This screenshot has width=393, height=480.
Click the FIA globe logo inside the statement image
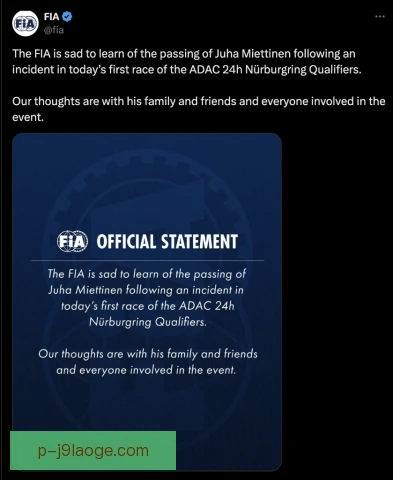(x=72, y=241)
